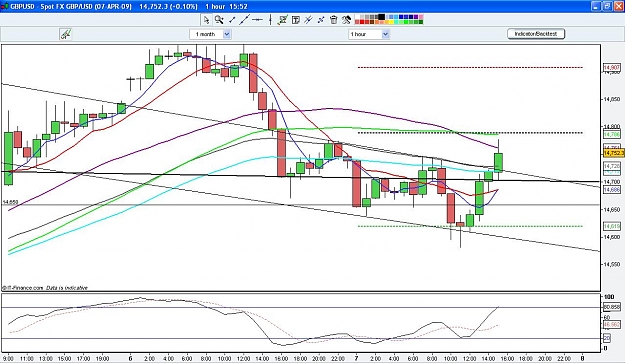Pick the long diagonal trendline tool

pos(244,20)
